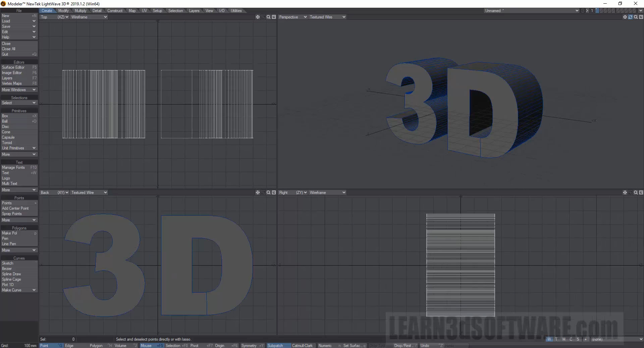Screen dimensions: 644x348
Task: Click the pan icon in Top viewport
Action: pos(258,17)
